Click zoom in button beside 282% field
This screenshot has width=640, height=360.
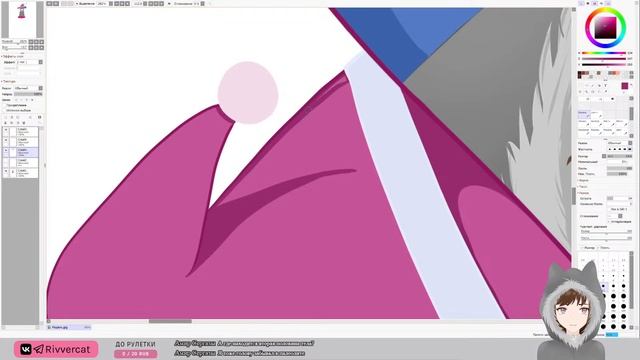(122, 3)
